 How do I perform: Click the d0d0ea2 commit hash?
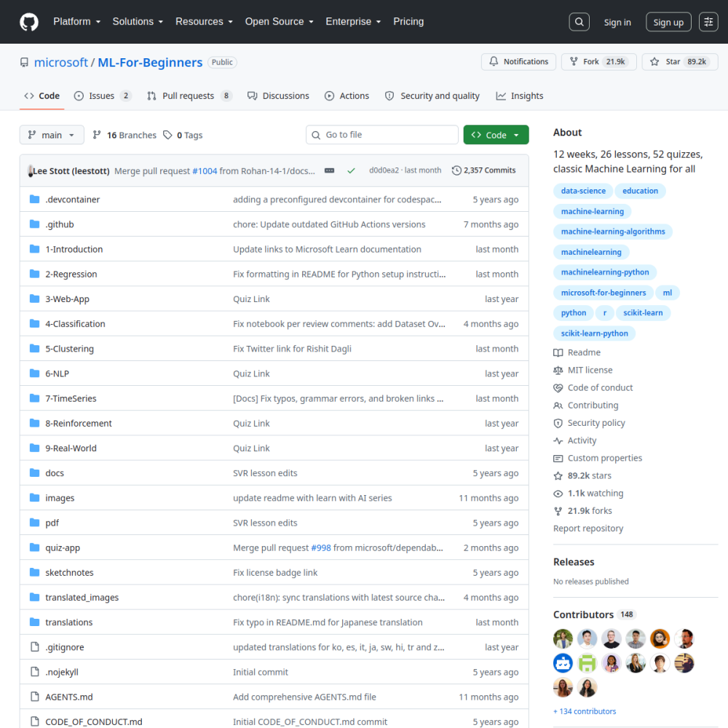coord(384,170)
